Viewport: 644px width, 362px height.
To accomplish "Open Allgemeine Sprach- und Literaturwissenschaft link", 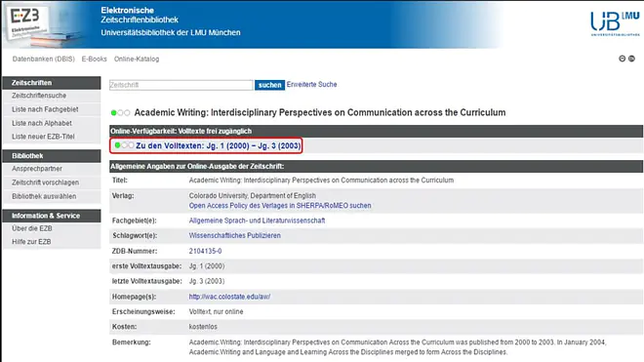I will [257, 221].
